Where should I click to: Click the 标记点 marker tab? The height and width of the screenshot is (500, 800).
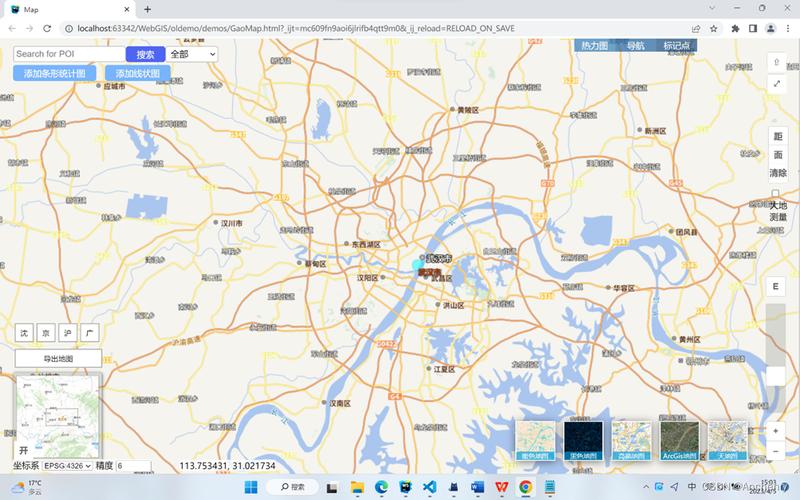coord(676,46)
